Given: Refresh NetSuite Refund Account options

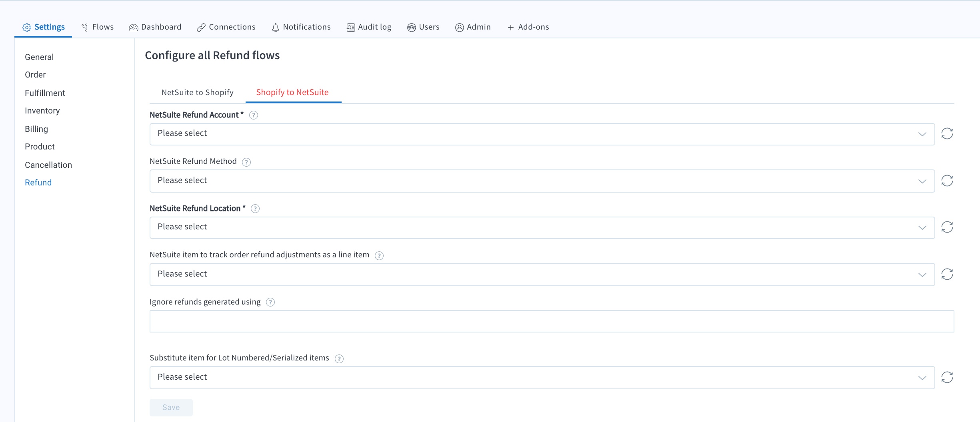Looking at the screenshot, I should click(947, 133).
